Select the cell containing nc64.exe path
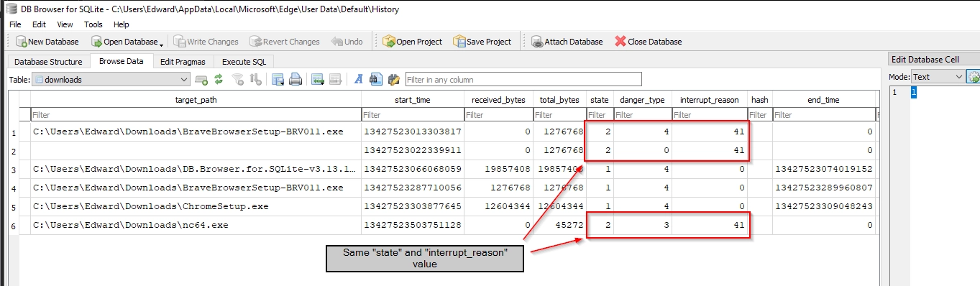 (196, 226)
